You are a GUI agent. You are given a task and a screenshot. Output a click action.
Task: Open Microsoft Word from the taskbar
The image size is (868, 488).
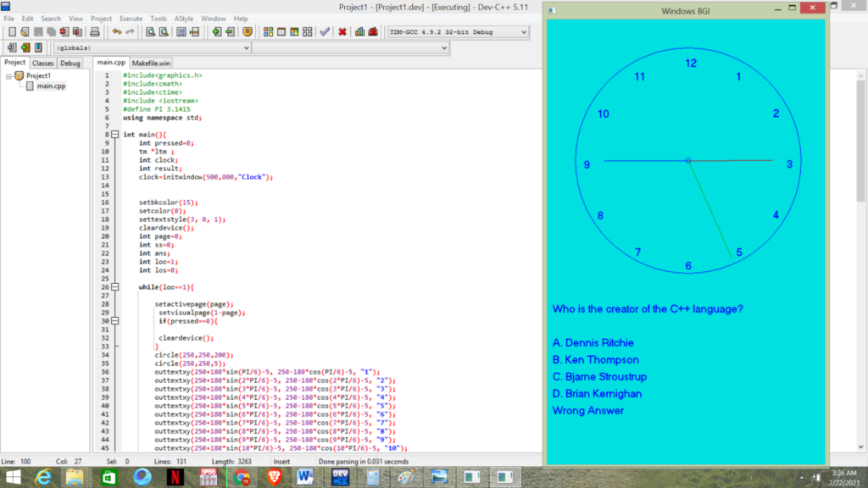tap(305, 477)
